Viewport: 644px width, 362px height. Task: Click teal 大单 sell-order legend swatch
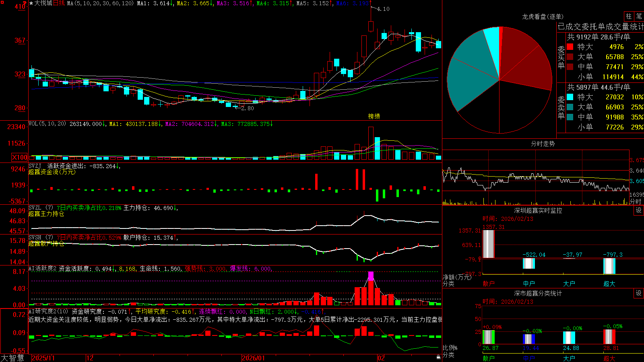pyautogui.click(x=570, y=107)
